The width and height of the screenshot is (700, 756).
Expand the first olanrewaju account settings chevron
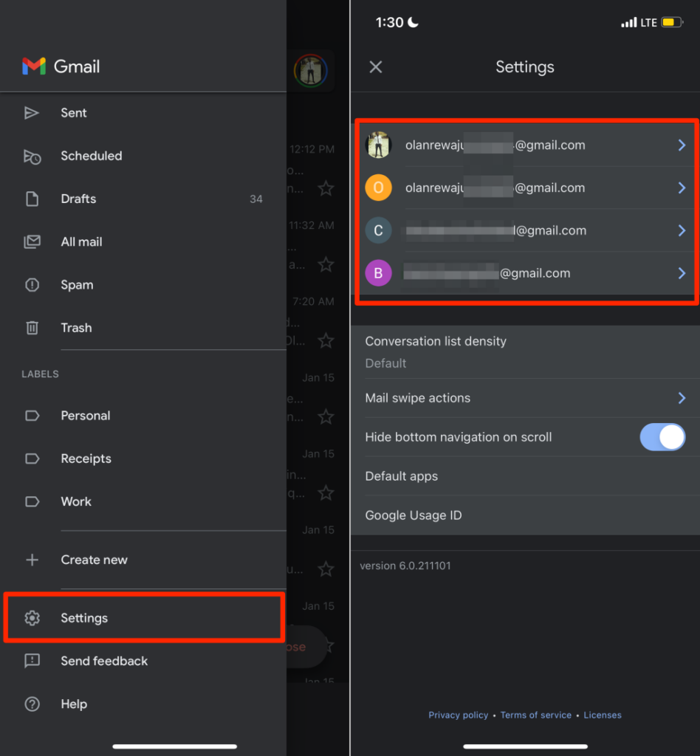tap(681, 145)
